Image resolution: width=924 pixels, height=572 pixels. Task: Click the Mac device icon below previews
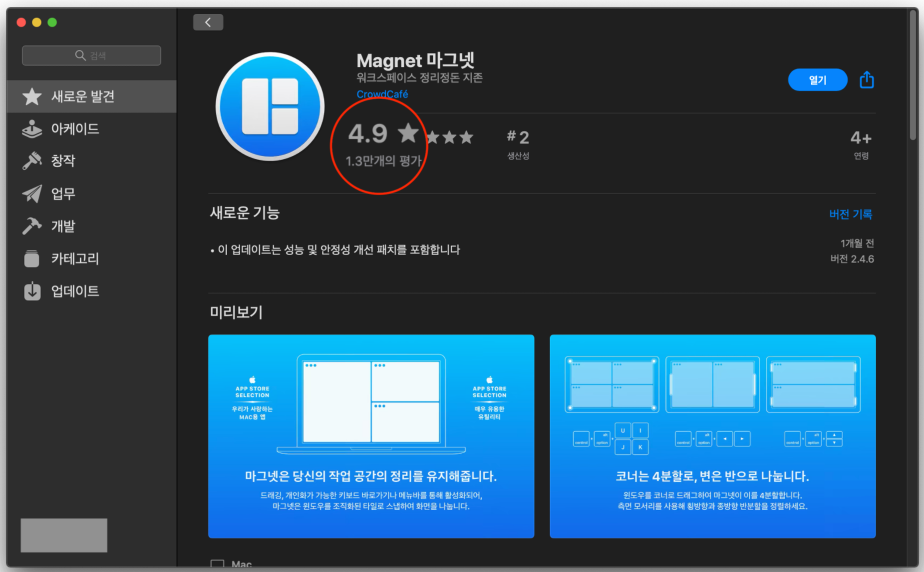click(217, 564)
